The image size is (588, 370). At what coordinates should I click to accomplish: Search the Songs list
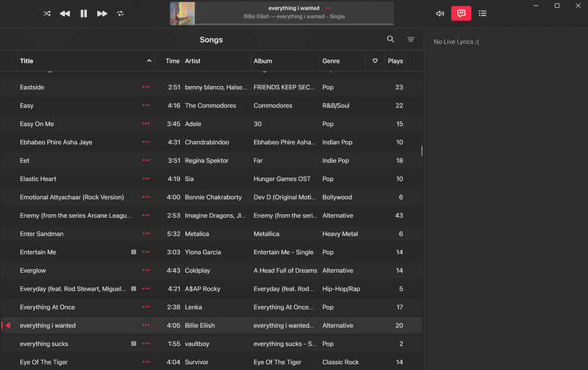click(390, 39)
